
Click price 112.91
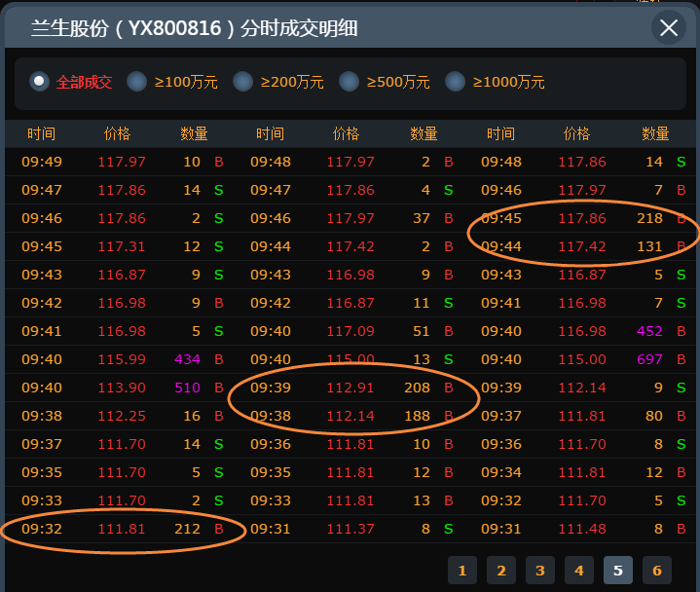click(350, 388)
